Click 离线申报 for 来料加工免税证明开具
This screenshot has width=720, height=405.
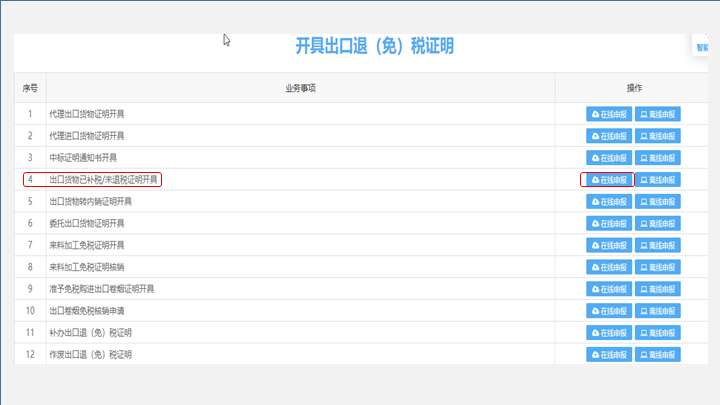[x=658, y=245]
